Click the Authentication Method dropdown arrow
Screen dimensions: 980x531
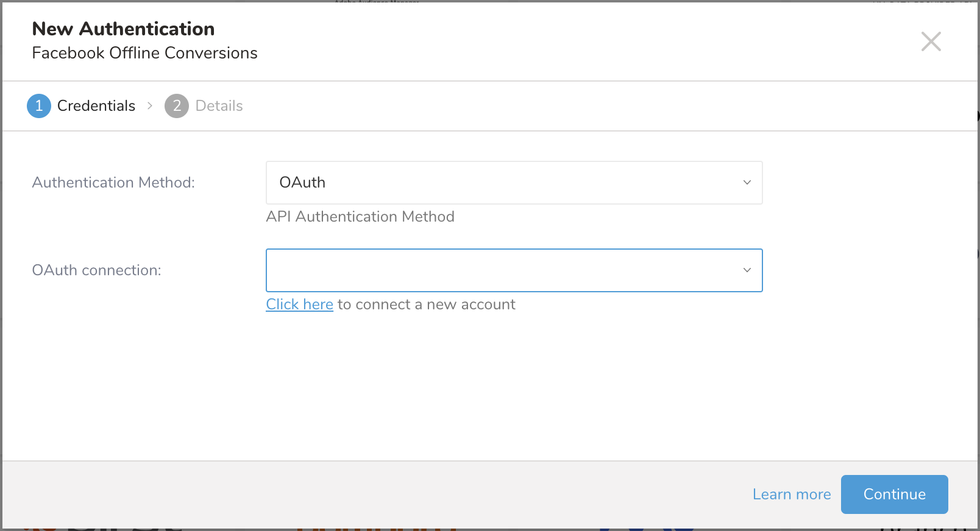747,183
